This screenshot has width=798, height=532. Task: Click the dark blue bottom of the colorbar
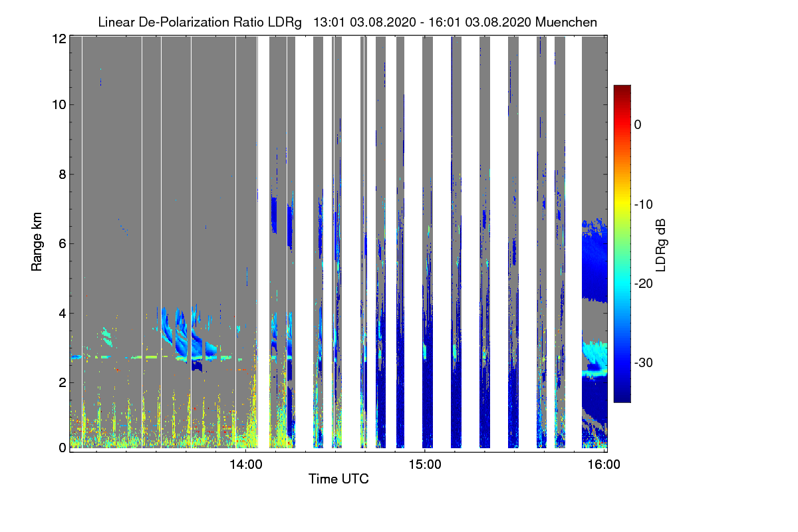point(622,396)
